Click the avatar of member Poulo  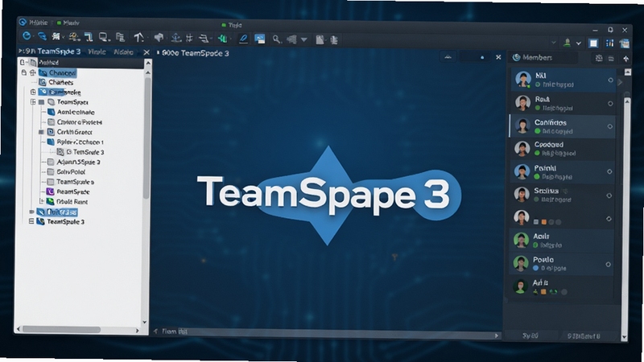point(521,264)
